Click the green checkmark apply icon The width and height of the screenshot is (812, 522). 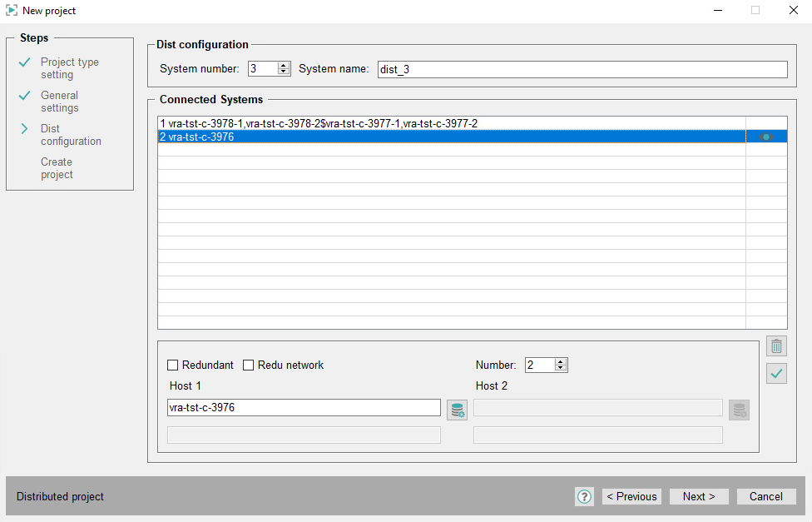(776, 374)
